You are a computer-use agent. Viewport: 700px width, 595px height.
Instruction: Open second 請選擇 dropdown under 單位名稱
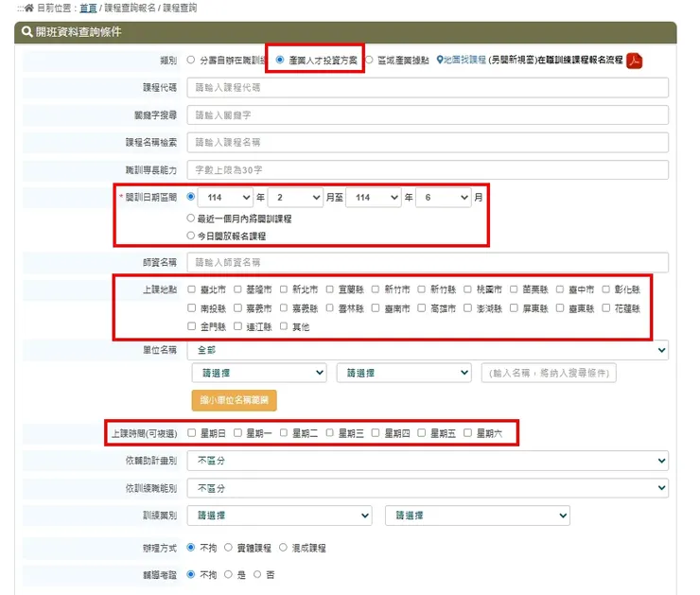click(404, 373)
